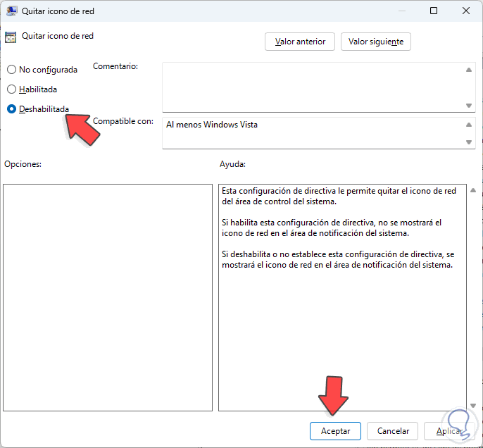Click the Aplicar button
Image resolution: width=483 pixels, height=448 pixels.
pos(449,431)
